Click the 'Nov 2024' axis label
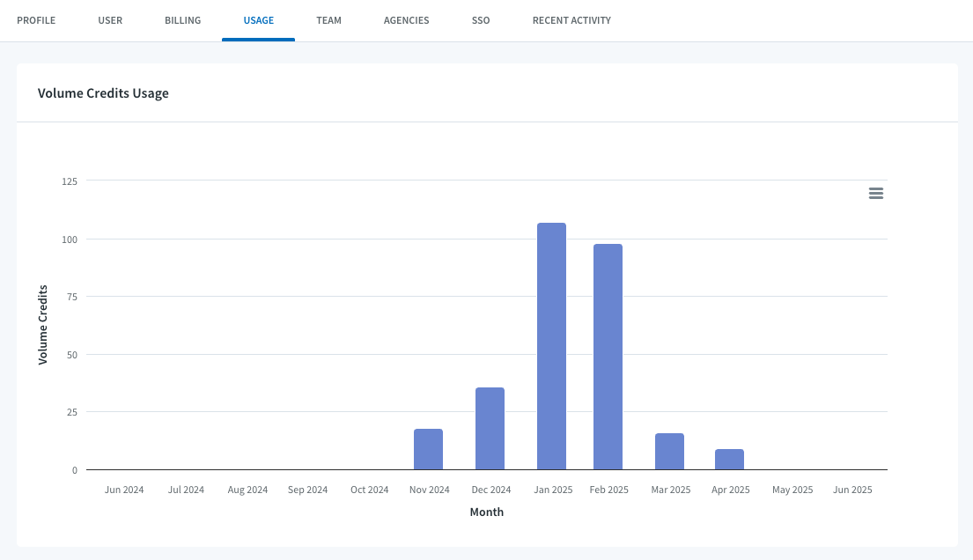Viewport: 973px width, 560px height. (430, 490)
